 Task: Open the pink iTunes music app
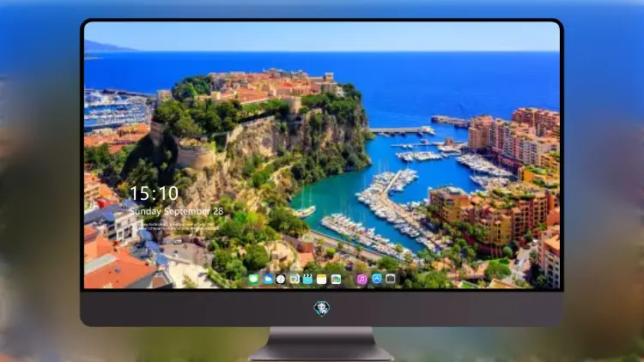(361, 279)
